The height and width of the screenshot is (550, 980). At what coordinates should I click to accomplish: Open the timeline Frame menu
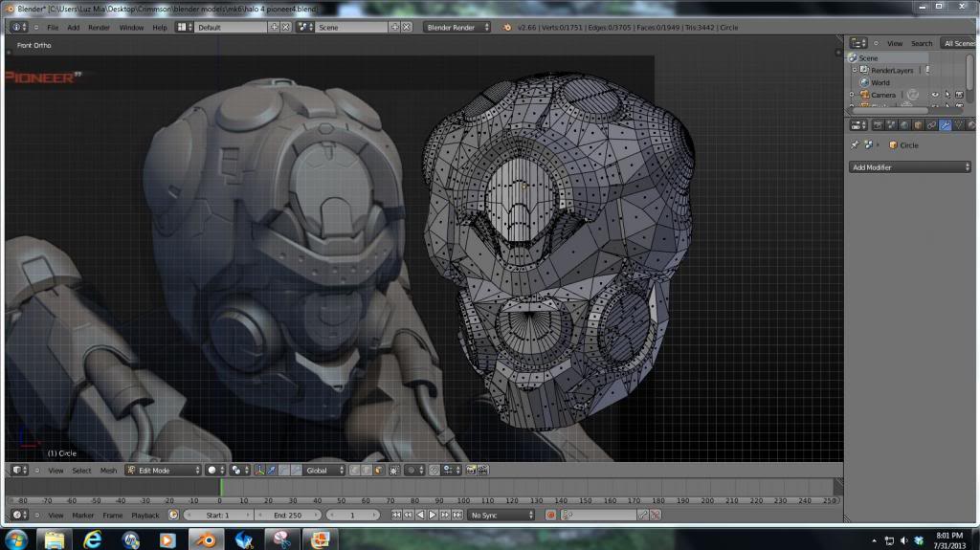click(113, 516)
